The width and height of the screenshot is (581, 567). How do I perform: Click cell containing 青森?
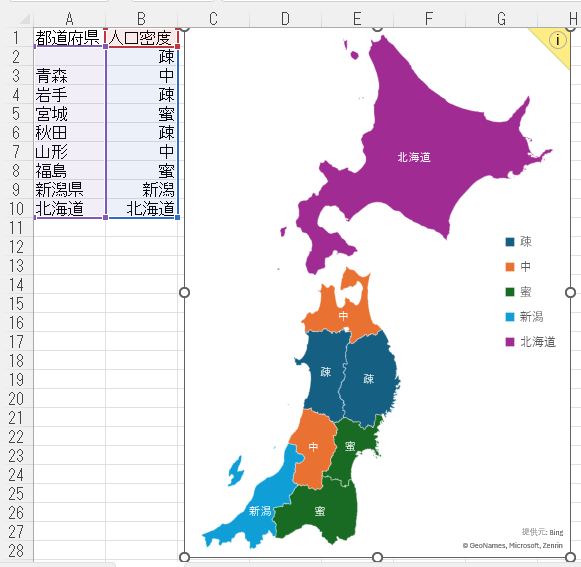point(69,76)
